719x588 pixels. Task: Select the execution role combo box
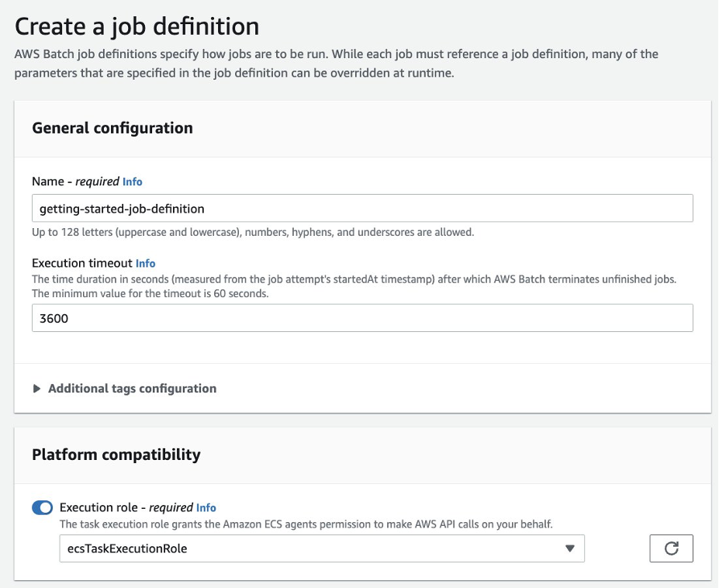pyautogui.click(x=310, y=548)
